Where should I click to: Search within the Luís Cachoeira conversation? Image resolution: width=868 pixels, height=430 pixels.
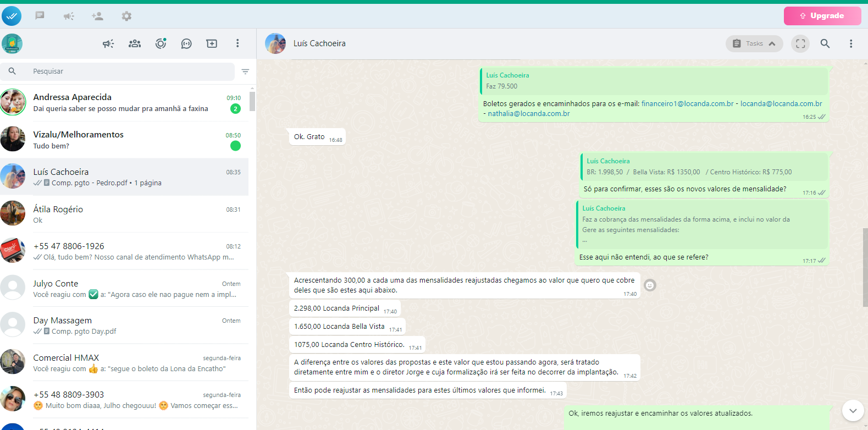click(825, 43)
